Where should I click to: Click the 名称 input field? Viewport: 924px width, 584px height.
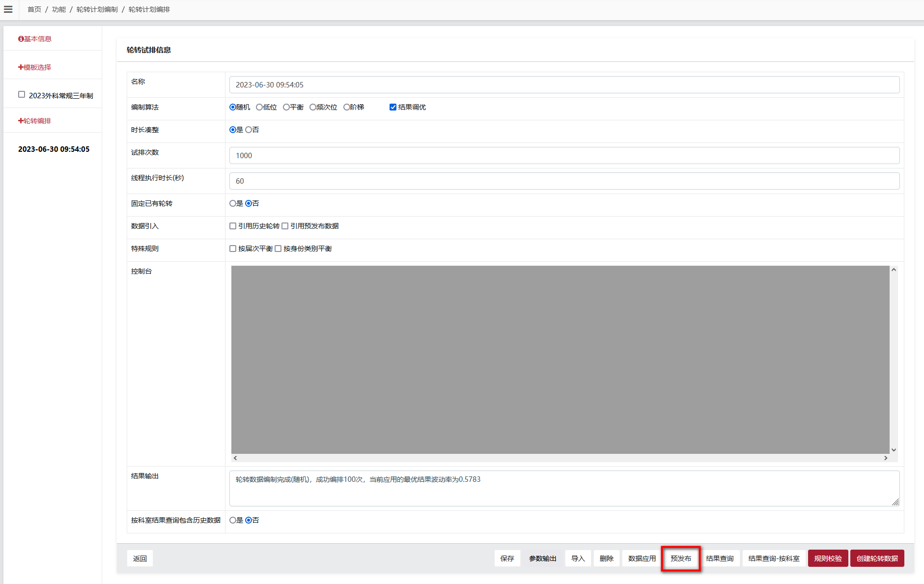(564, 85)
